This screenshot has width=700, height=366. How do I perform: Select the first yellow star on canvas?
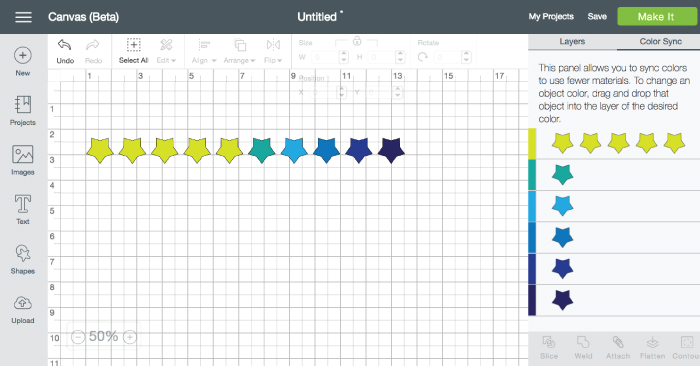point(100,150)
